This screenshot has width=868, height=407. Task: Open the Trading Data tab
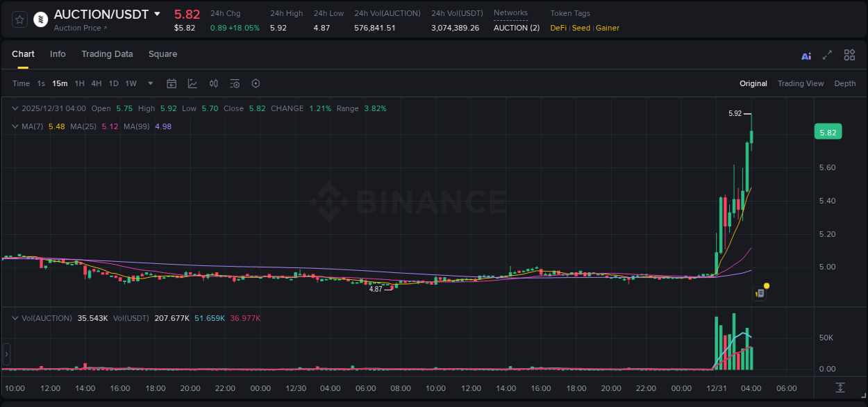click(107, 54)
